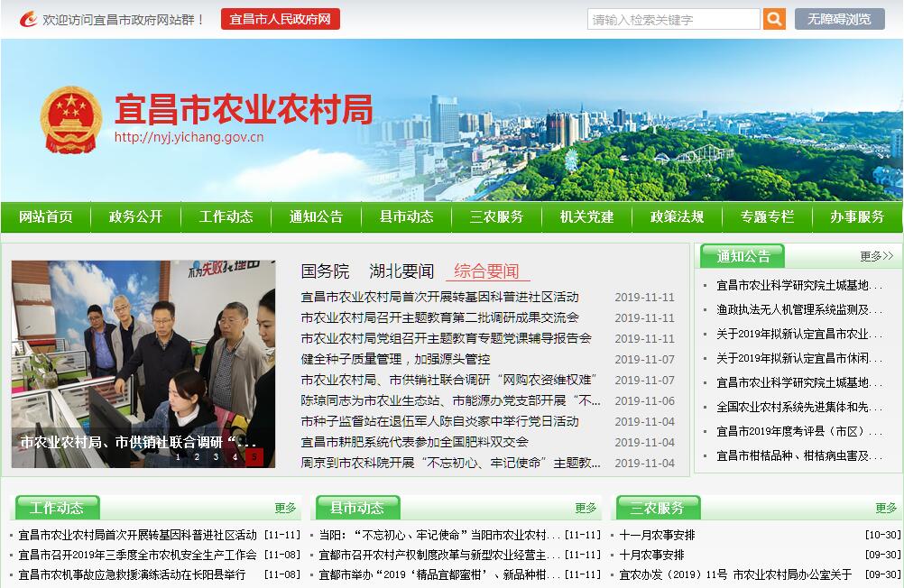Jump to carousel slide 2

198,457
